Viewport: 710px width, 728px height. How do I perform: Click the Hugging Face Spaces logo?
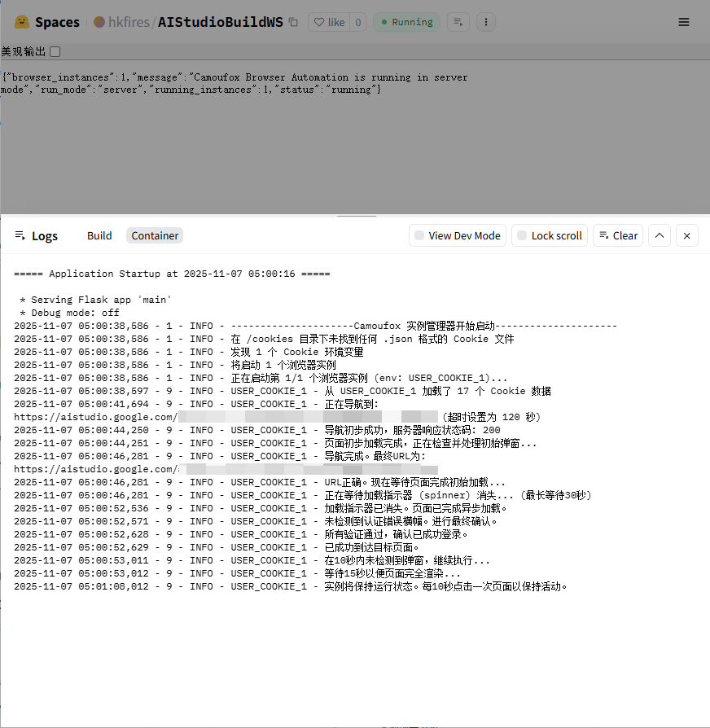click(x=23, y=22)
